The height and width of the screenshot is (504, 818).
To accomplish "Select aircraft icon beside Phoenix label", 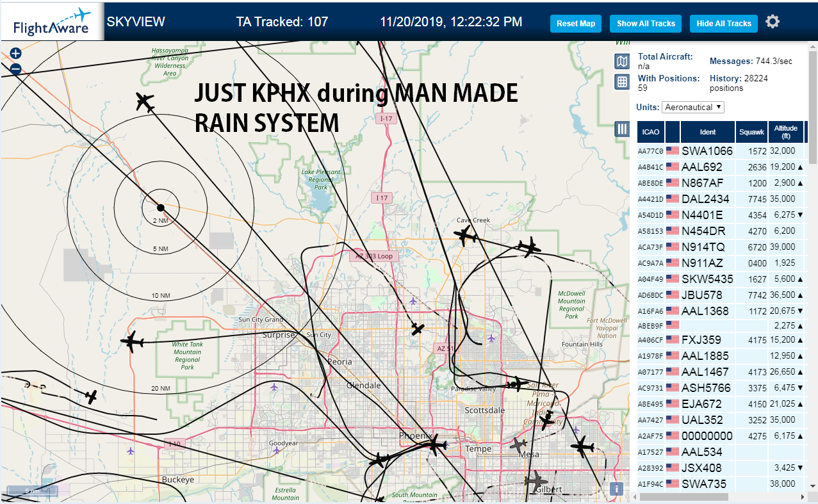I will (x=436, y=444).
